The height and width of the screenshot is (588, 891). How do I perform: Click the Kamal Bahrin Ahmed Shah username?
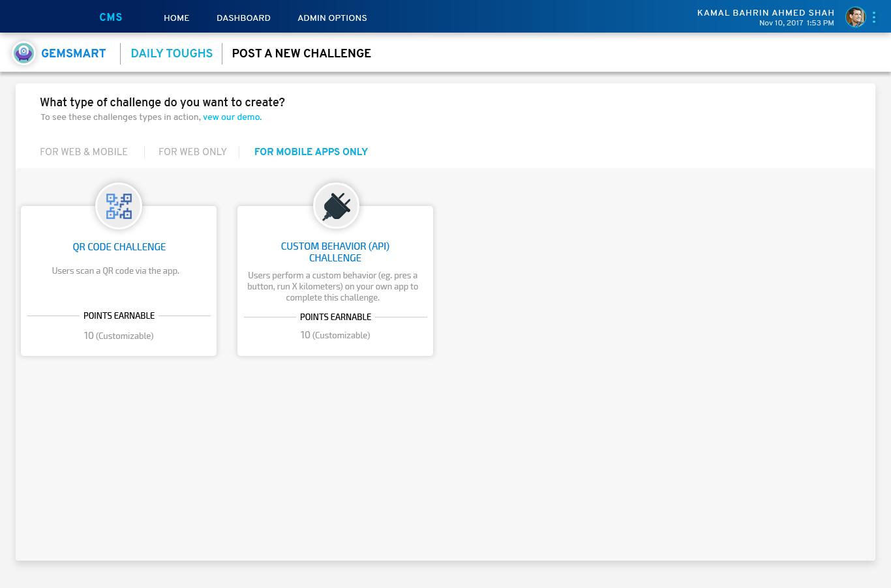coord(766,13)
